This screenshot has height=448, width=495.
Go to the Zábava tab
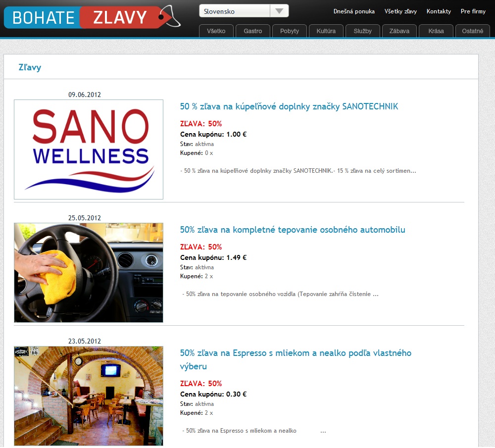(399, 31)
